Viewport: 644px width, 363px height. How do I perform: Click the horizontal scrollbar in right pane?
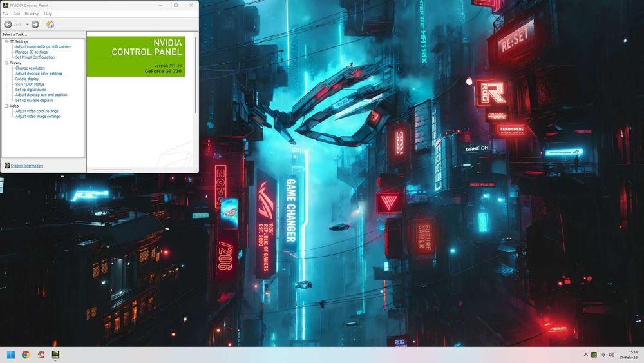[112, 170]
